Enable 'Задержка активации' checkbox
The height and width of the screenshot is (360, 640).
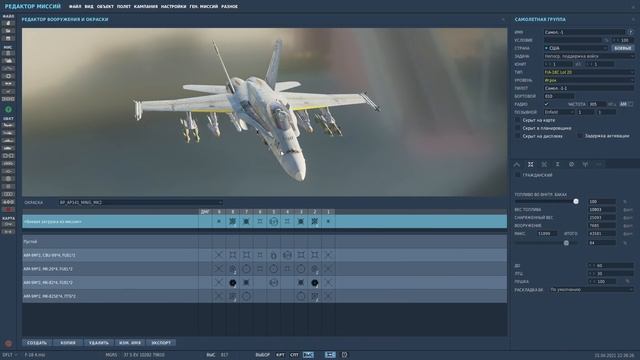[x=580, y=136]
